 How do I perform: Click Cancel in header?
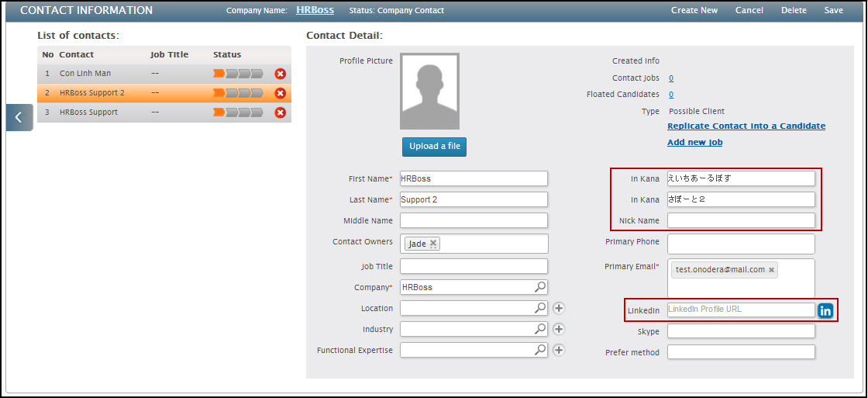[x=749, y=11]
